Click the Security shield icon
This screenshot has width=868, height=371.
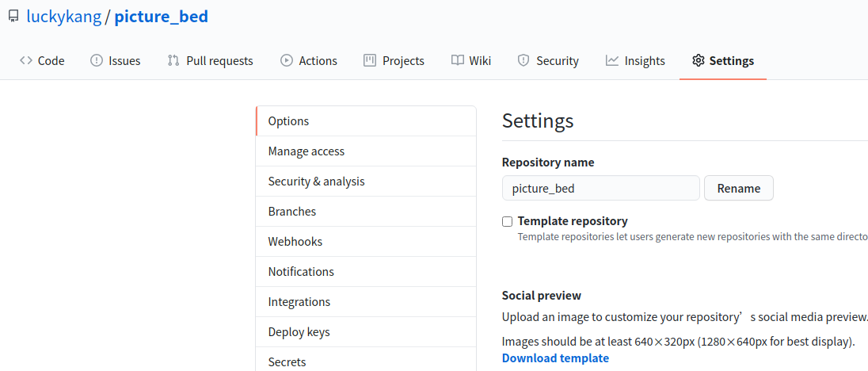coord(523,60)
